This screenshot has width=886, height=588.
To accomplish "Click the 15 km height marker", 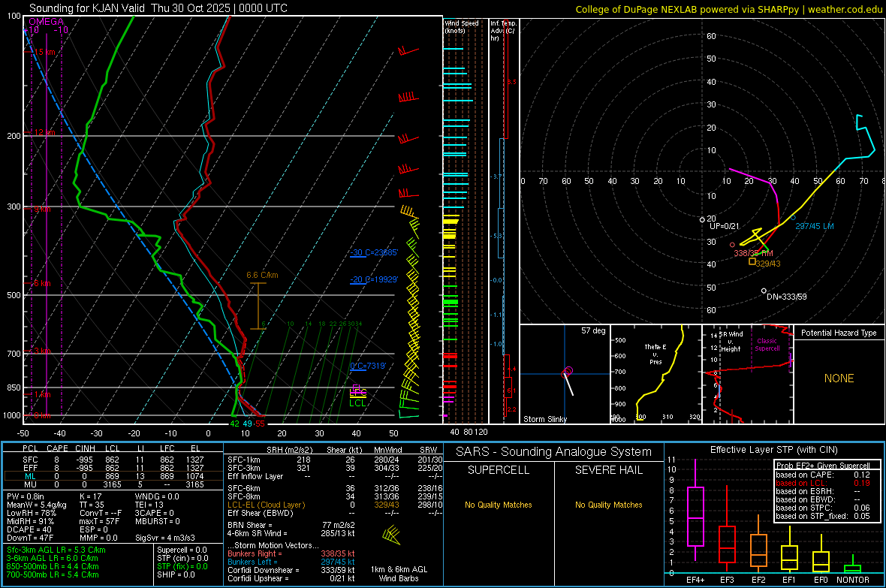I will (44, 52).
